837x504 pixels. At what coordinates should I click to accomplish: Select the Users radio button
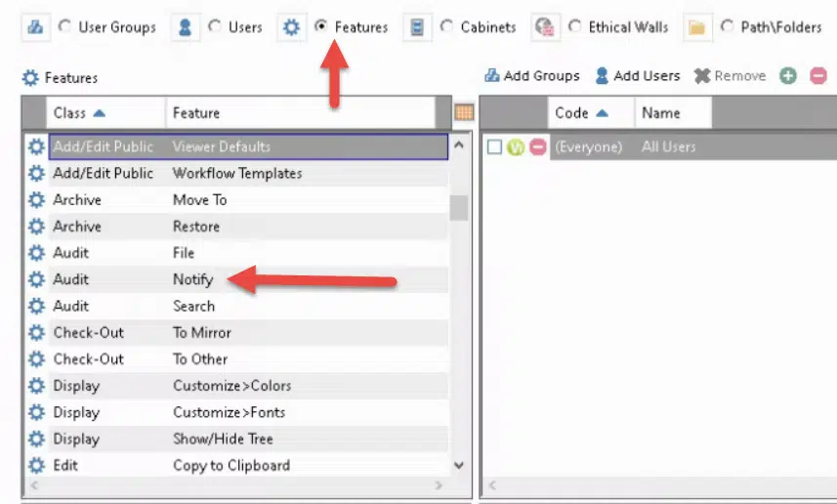[x=215, y=25]
